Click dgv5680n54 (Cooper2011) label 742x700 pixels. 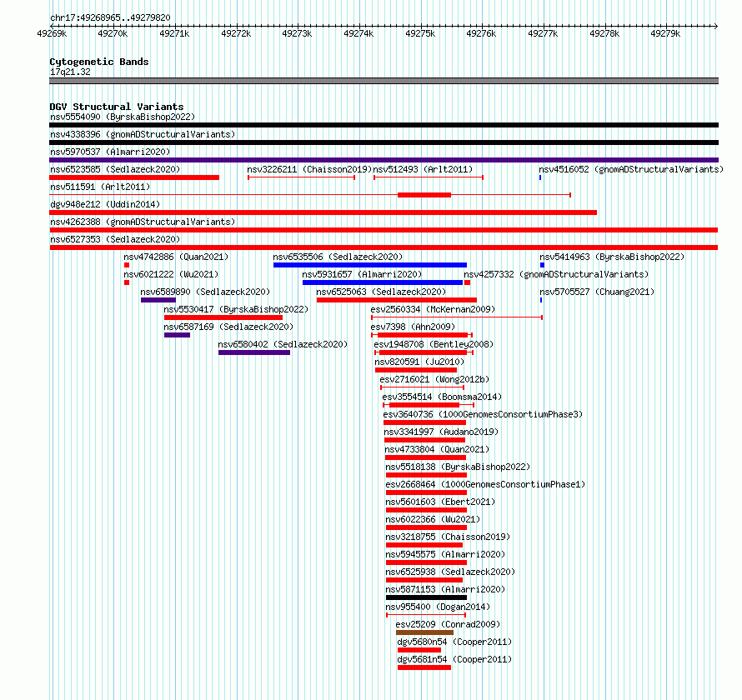pos(454,642)
